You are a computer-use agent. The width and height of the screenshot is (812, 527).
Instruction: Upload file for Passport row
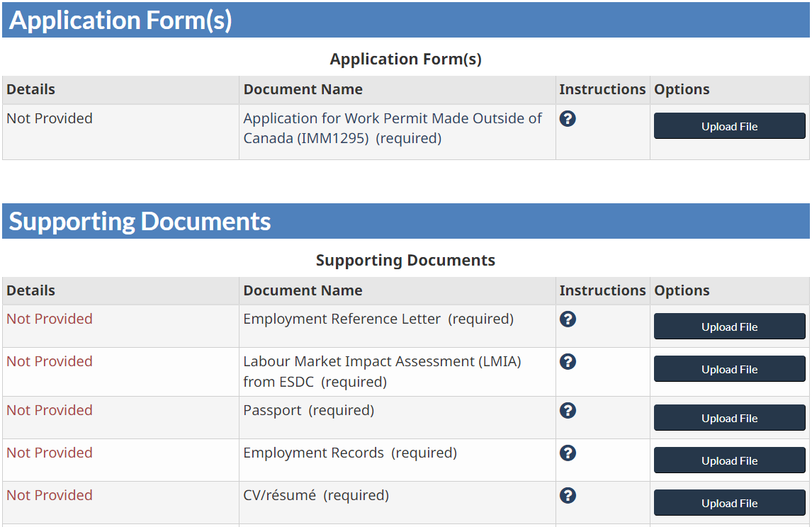(x=729, y=418)
